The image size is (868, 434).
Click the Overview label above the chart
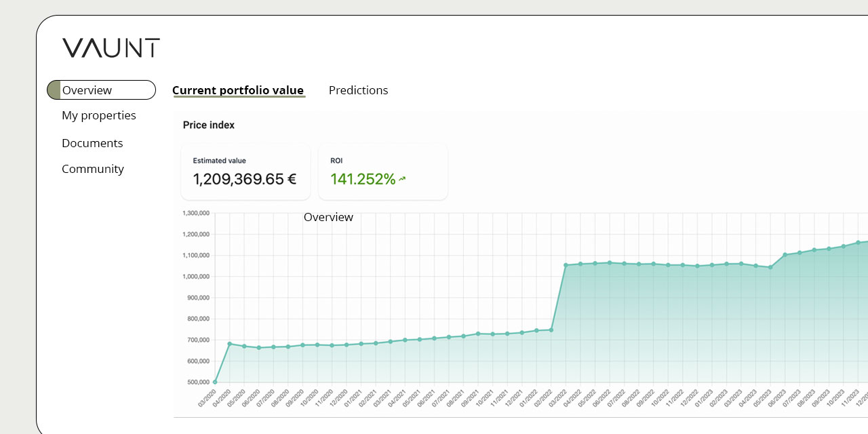[x=328, y=217]
